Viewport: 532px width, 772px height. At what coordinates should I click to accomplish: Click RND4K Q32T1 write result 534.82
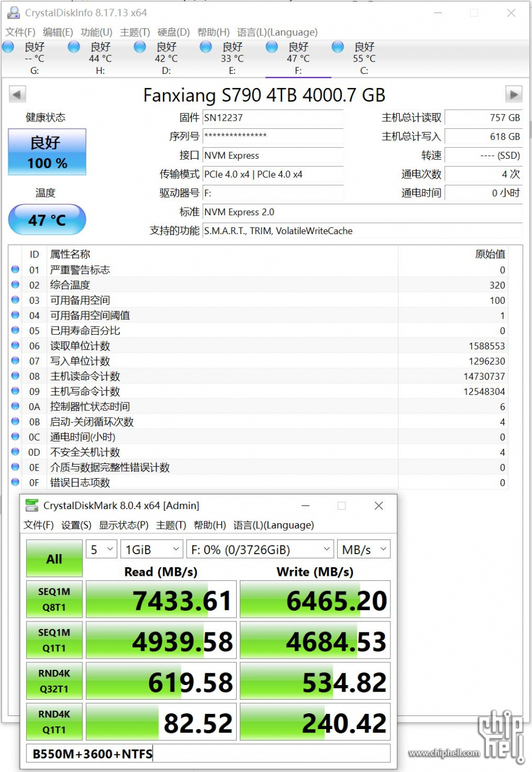(315, 681)
